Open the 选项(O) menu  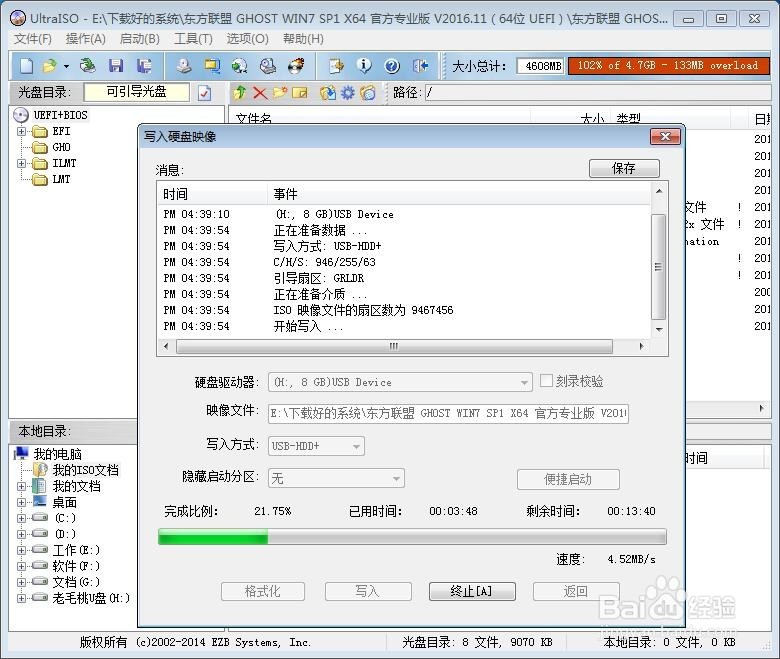[x=248, y=39]
